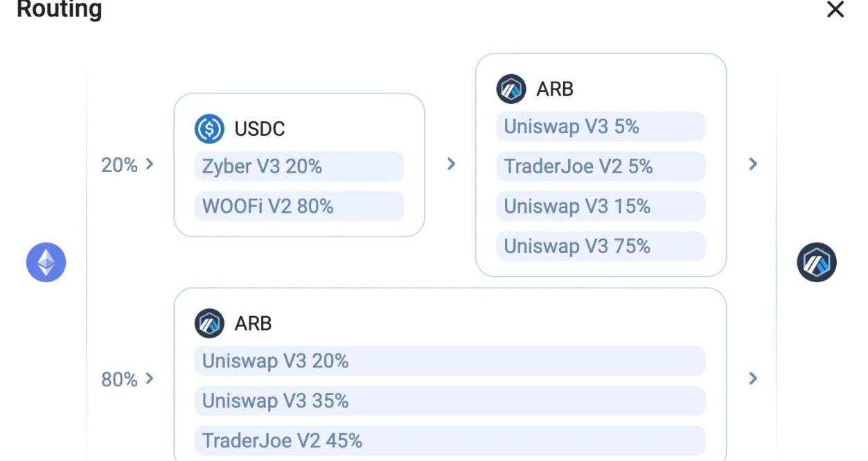The image size is (868, 461).
Task: Select the Uniswap V3 15% pool
Action: (x=601, y=207)
